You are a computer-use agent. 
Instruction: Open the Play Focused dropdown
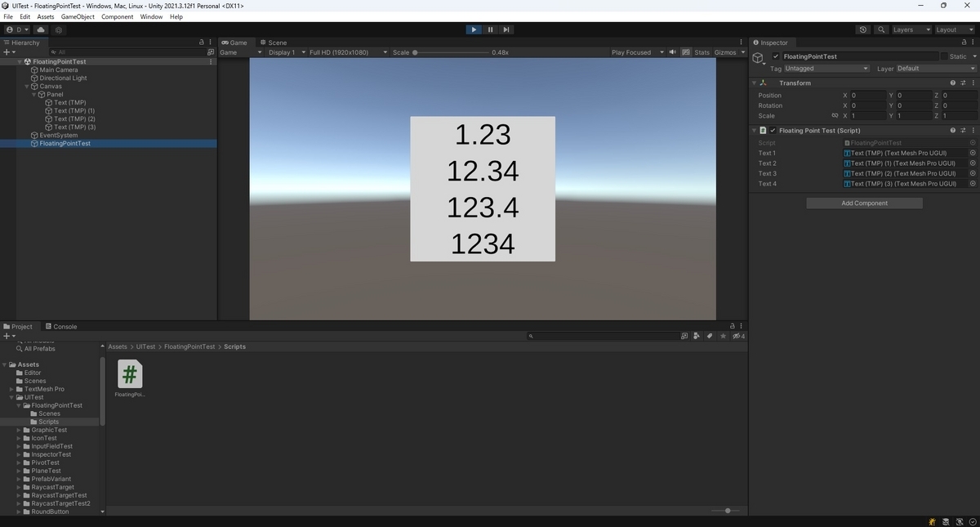click(637, 52)
